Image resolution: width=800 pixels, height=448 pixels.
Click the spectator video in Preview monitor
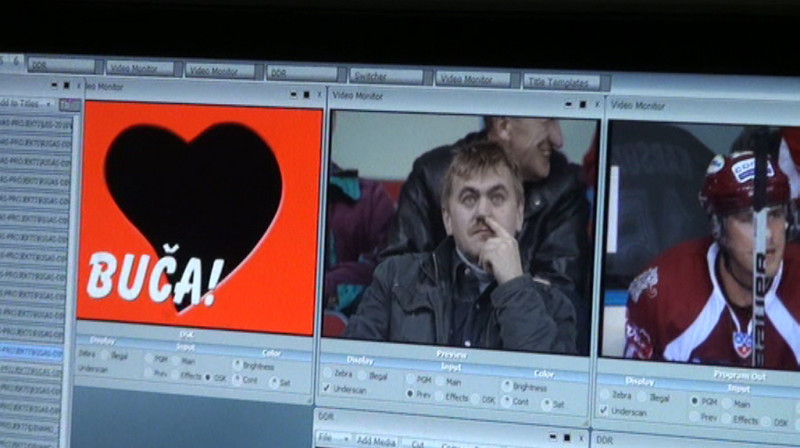[x=460, y=233]
